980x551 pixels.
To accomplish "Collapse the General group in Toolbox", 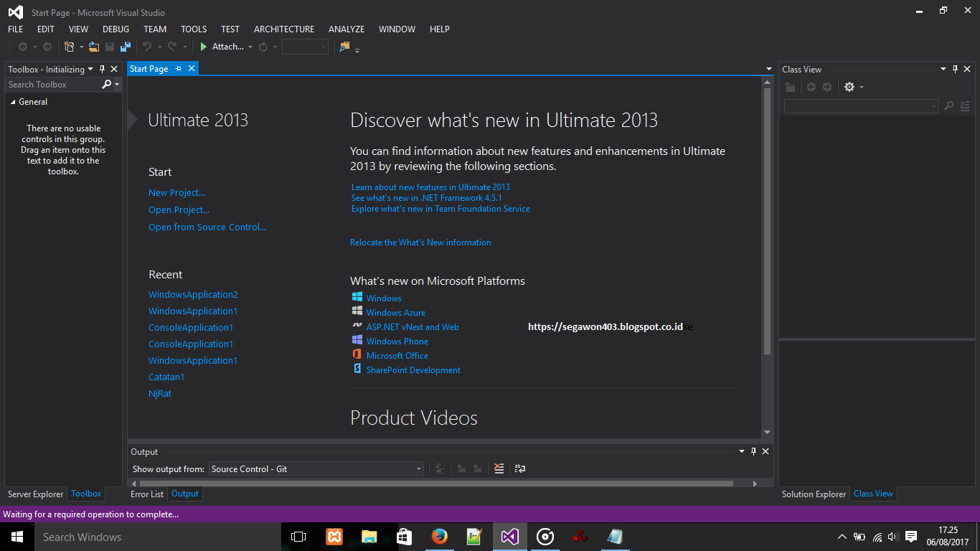I will click(x=13, y=102).
